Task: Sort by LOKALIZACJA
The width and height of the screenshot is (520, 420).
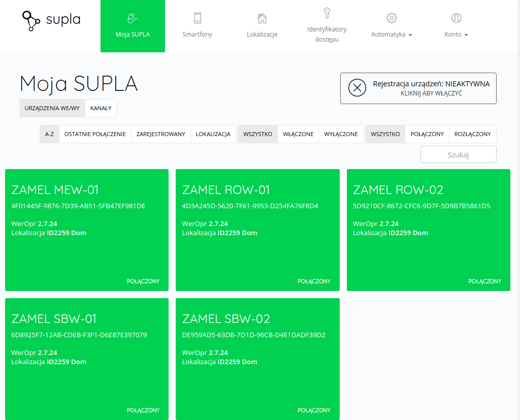Action: point(213,134)
